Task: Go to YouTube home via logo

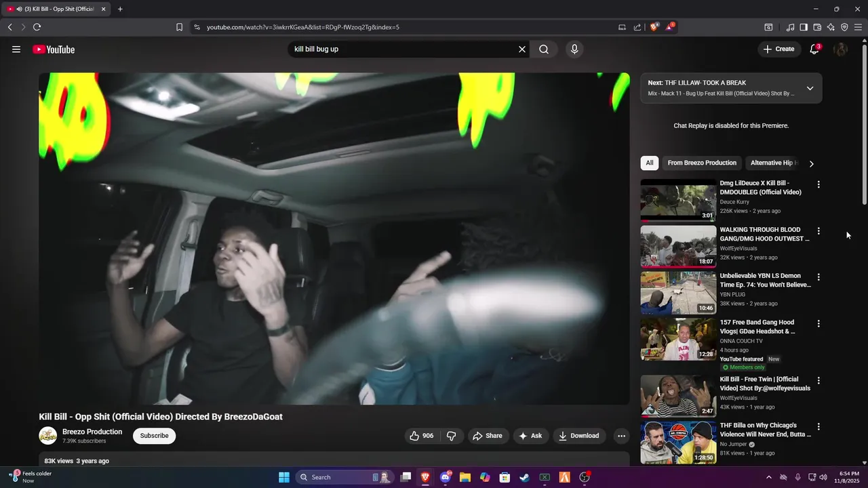Action: tap(54, 49)
